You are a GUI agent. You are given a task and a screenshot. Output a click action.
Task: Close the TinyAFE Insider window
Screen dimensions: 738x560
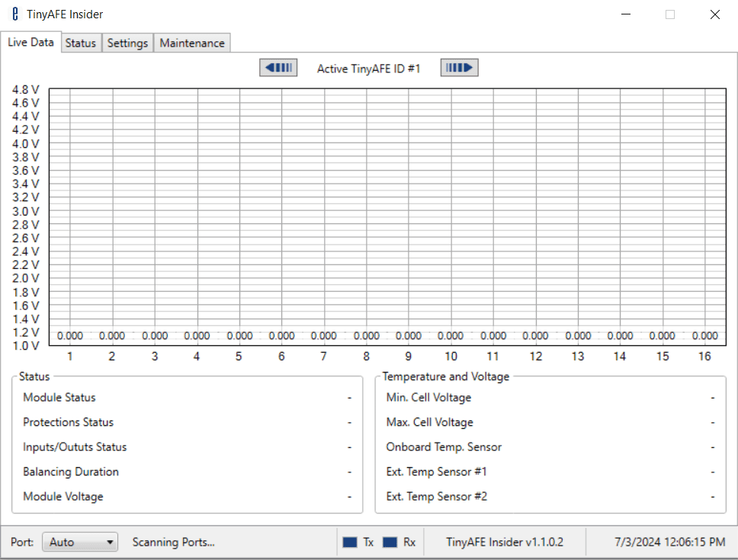(715, 14)
